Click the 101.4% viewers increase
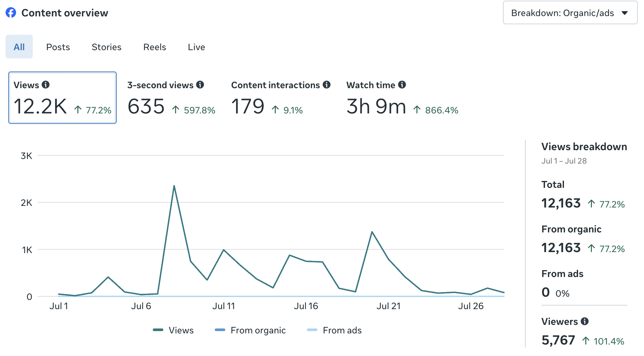Viewport: 644px width, 356px height. tap(603, 341)
